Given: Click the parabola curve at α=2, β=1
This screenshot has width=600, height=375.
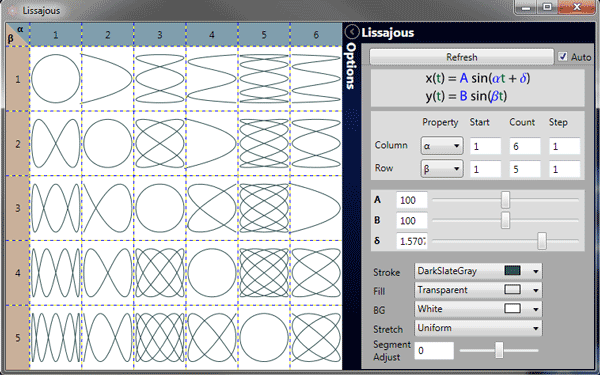Looking at the screenshot, I should [108, 79].
